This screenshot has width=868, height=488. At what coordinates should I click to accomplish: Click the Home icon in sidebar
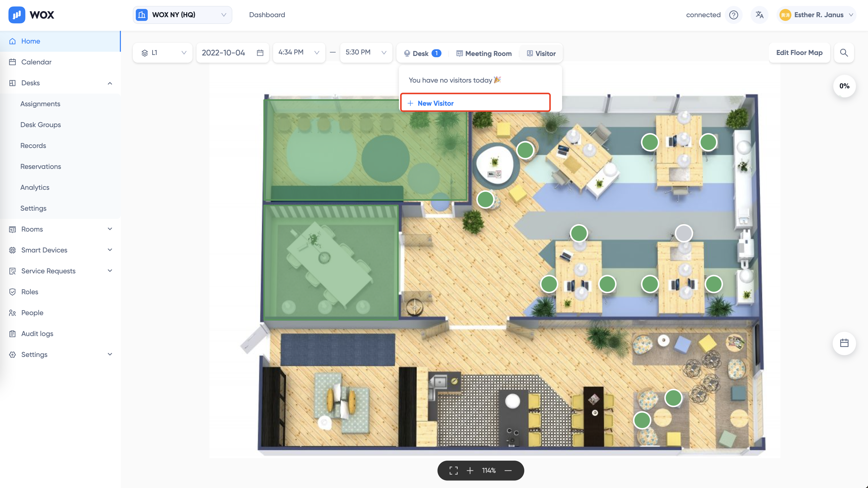12,41
